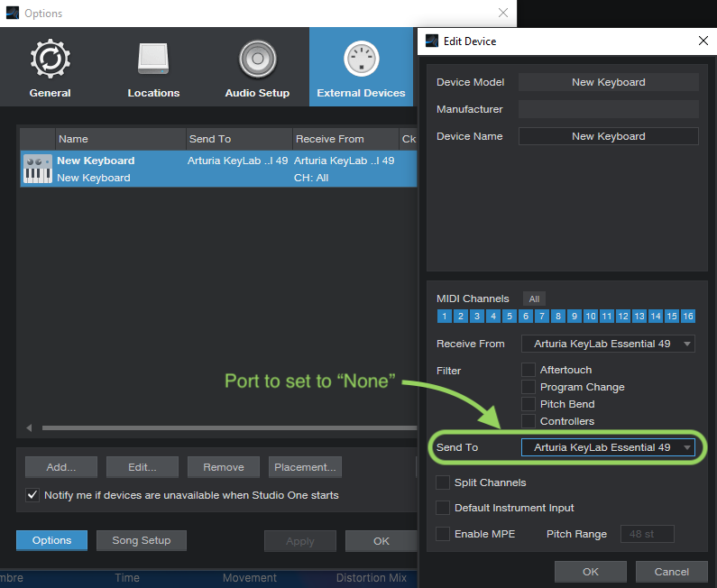Switch to Song Setup

[142, 540]
